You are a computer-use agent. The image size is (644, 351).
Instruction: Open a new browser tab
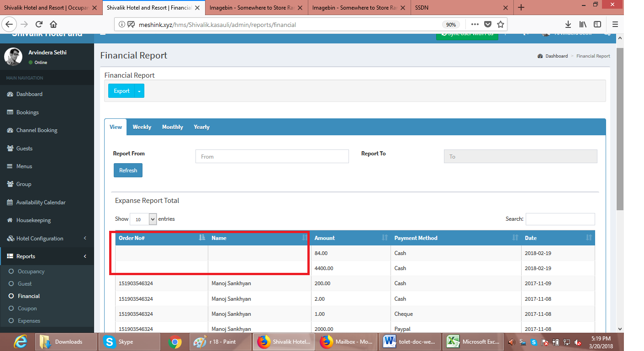(521, 7)
